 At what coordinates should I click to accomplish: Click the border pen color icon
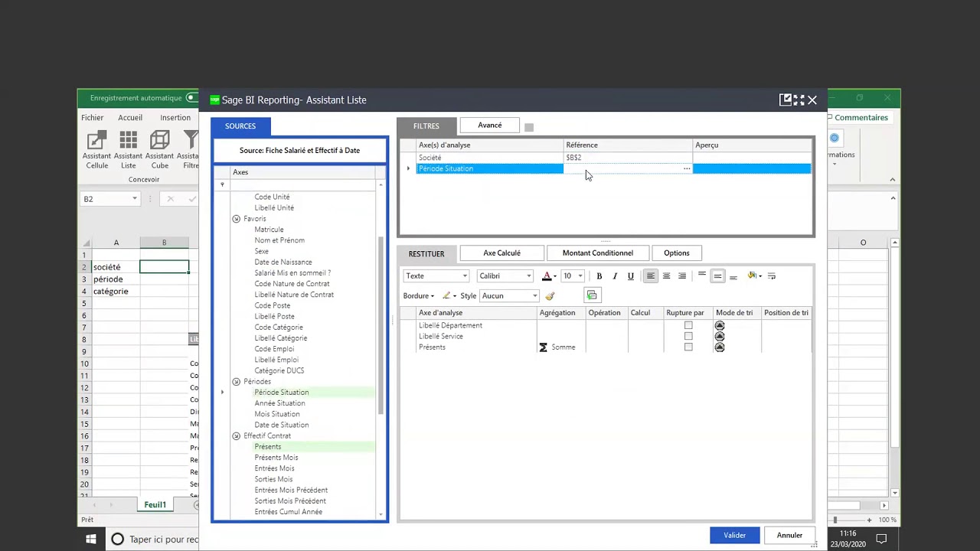coord(446,296)
